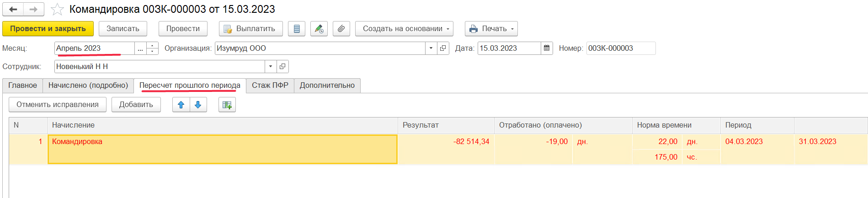
Task: Click period start '04.03.2023'
Action: tap(744, 142)
